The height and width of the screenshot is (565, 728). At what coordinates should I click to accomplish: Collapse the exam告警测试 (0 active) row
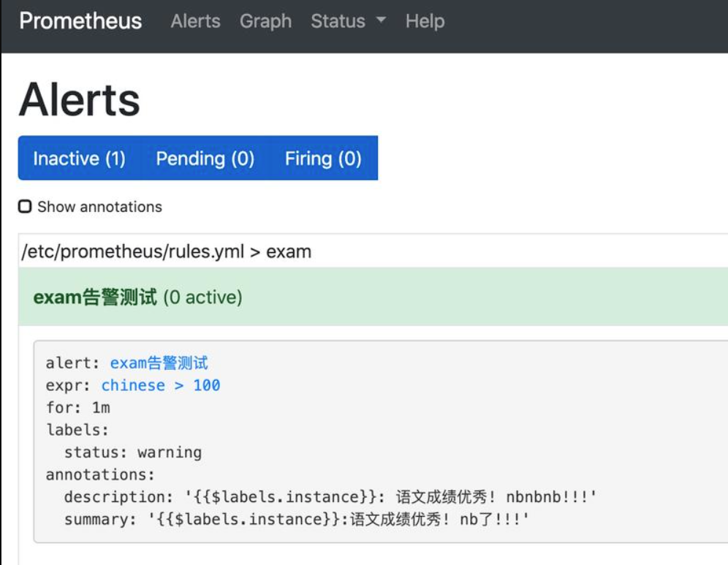pyautogui.click(x=374, y=297)
